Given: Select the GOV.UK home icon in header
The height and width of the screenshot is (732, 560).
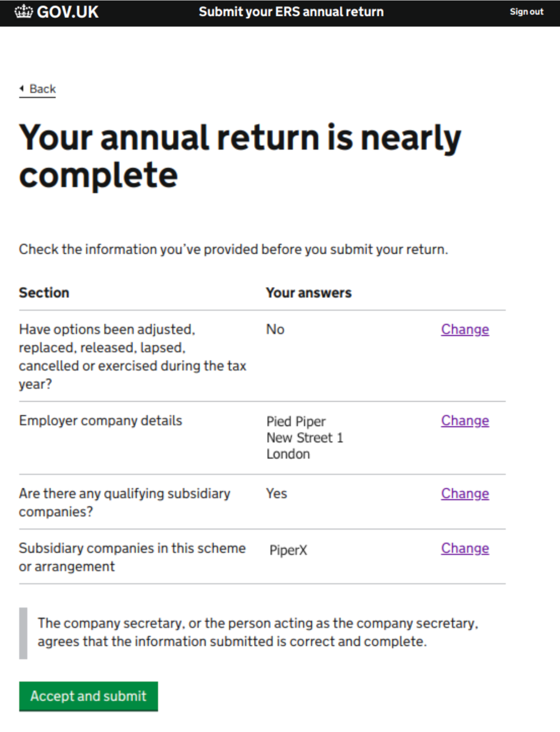Looking at the screenshot, I should coord(23,12).
